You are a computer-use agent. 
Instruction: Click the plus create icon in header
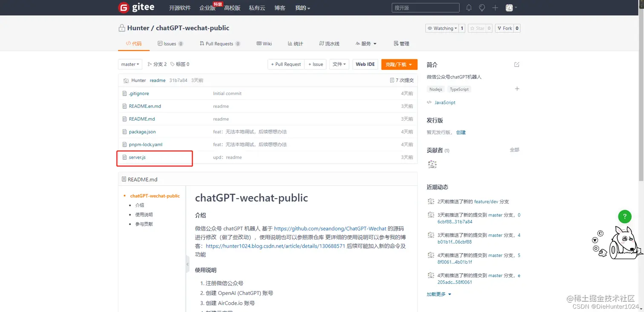(x=495, y=8)
